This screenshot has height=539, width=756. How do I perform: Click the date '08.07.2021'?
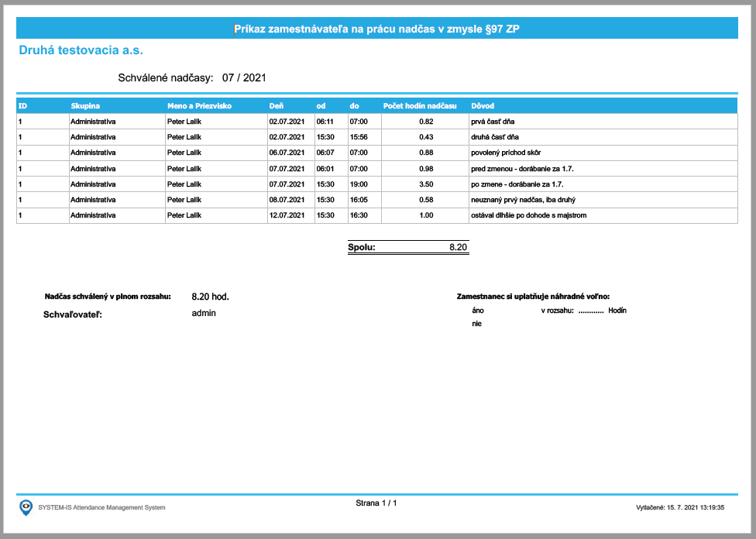(287, 200)
